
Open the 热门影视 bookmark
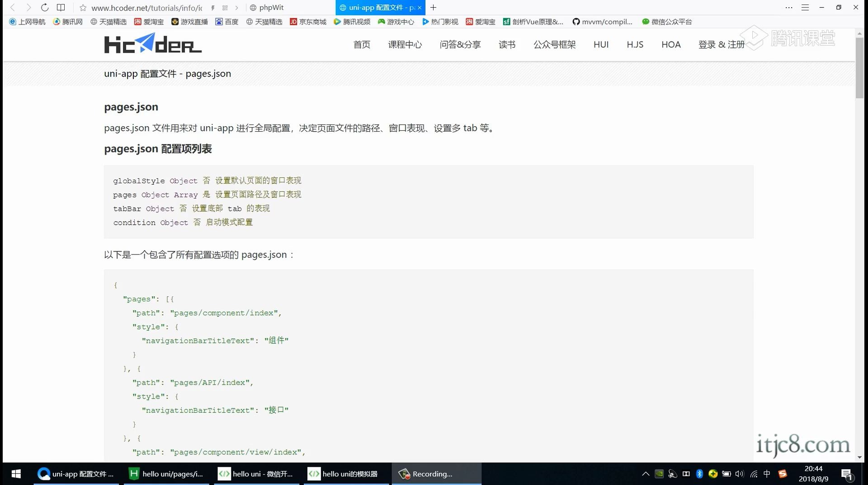pos(440,22)
